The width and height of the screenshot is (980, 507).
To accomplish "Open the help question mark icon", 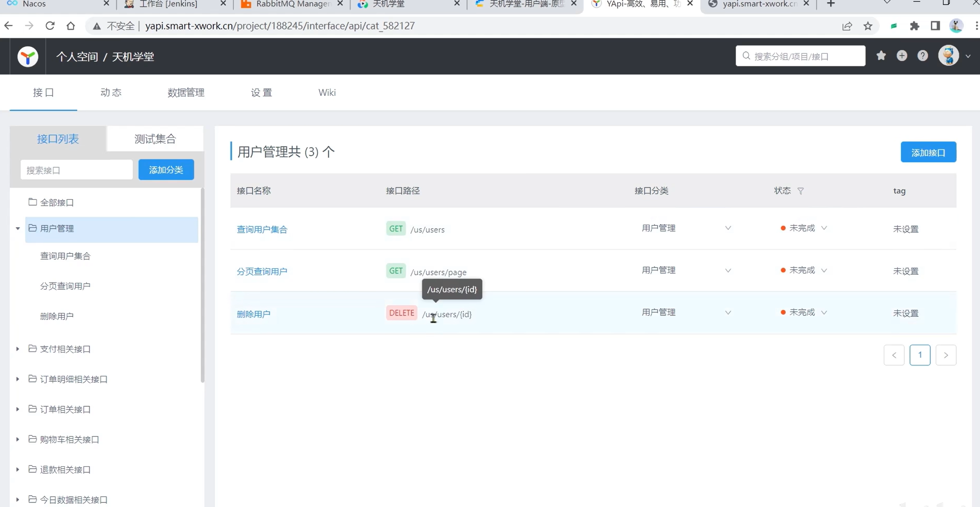I will pyautogui.click(x=922, y=56).
